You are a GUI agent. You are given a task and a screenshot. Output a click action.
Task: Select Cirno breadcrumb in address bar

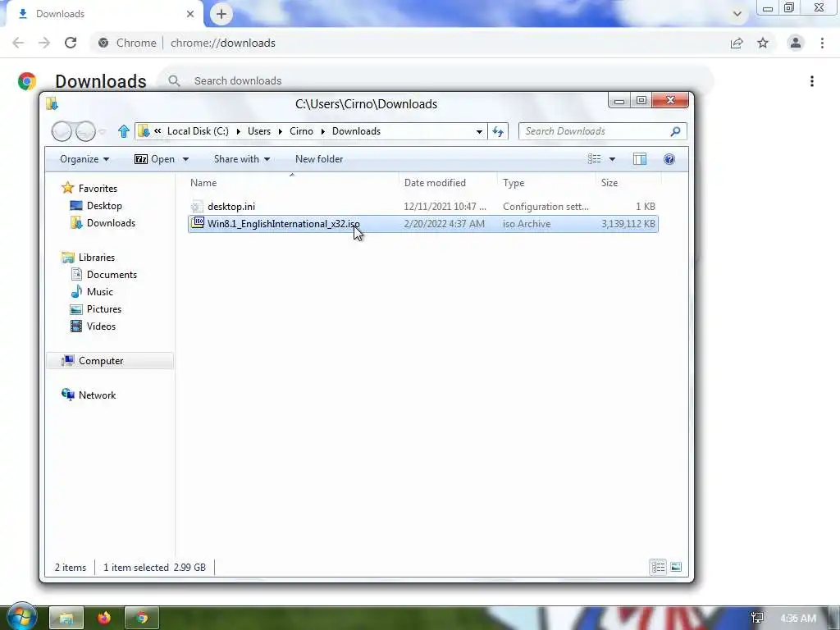tap(301, 131)
